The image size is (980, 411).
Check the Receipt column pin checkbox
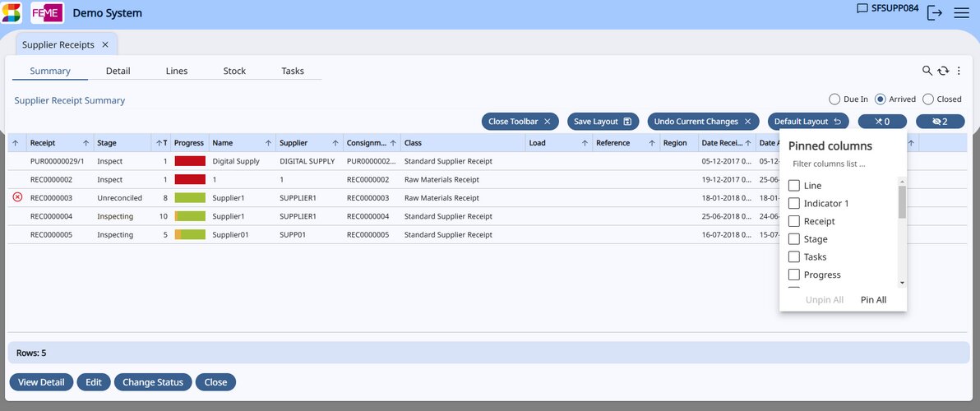(794, 221)
